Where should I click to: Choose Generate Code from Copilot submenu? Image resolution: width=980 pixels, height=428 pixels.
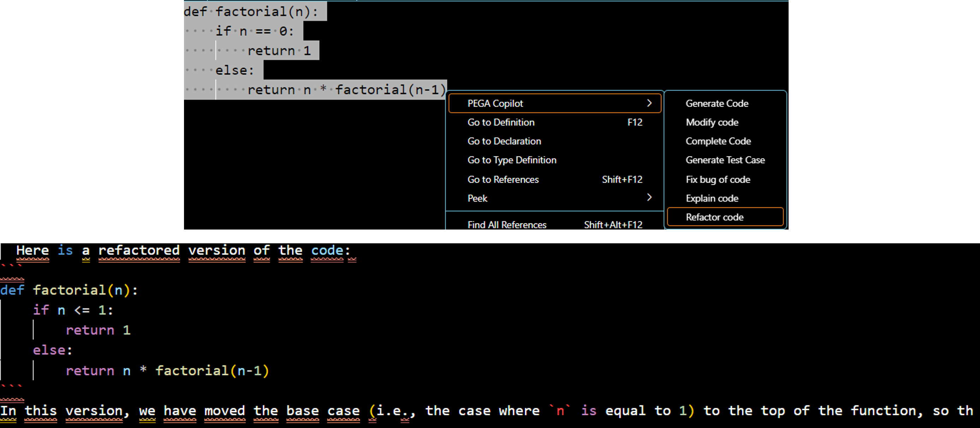tap(725, 103)
